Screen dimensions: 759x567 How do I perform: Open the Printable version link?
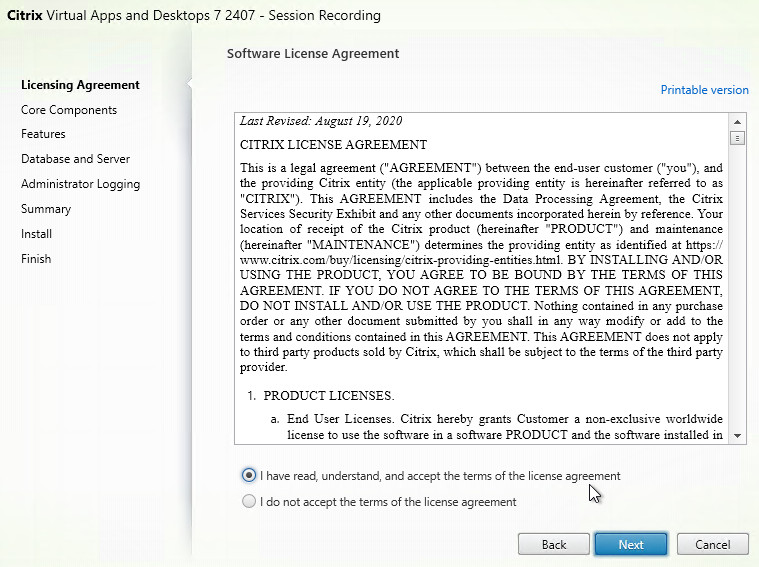pos(704,90)
